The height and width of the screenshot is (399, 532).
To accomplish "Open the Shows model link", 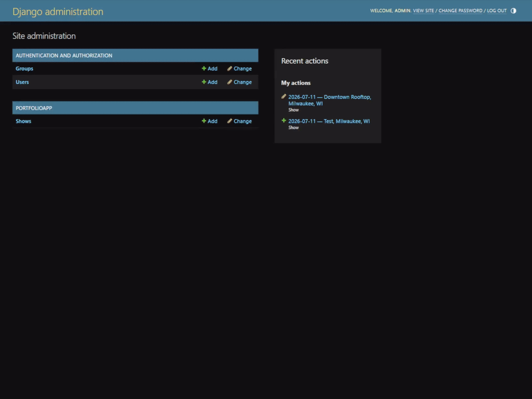I will click(23, 121).
